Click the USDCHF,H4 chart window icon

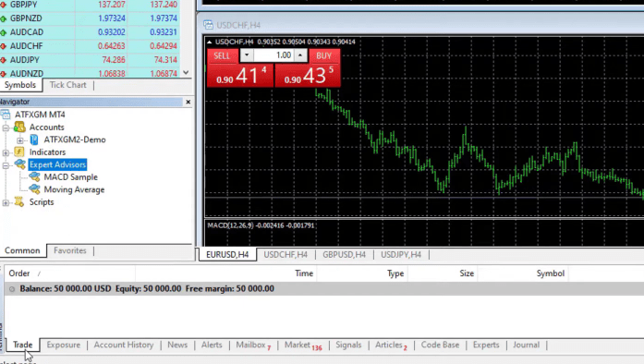click(x=209, y=25)
